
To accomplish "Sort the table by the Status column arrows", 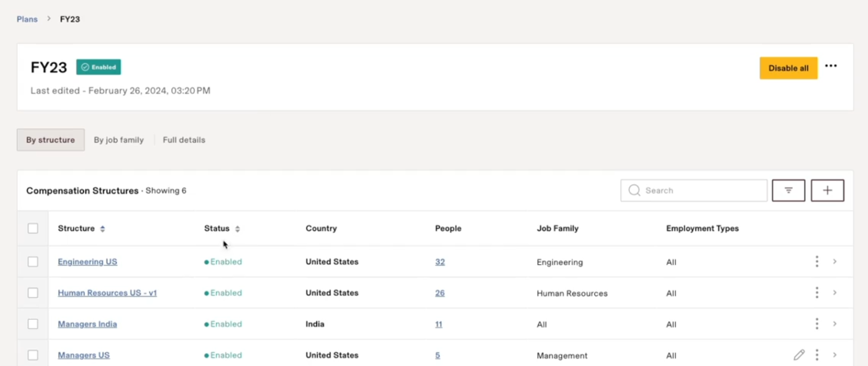I will tap(238, 229).
